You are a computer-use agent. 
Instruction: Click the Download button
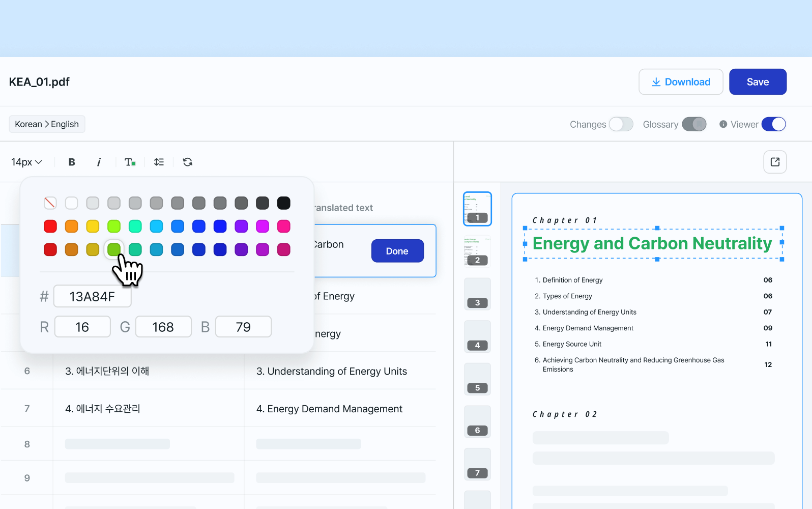[681, 82]
